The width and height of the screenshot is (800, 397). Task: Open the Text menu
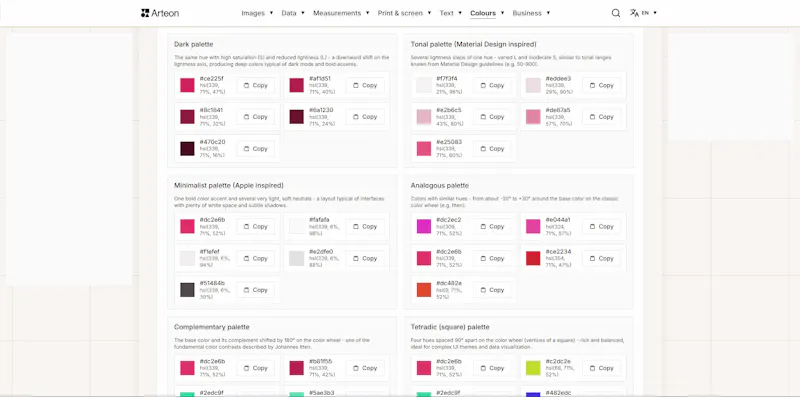tap(451, 13)
